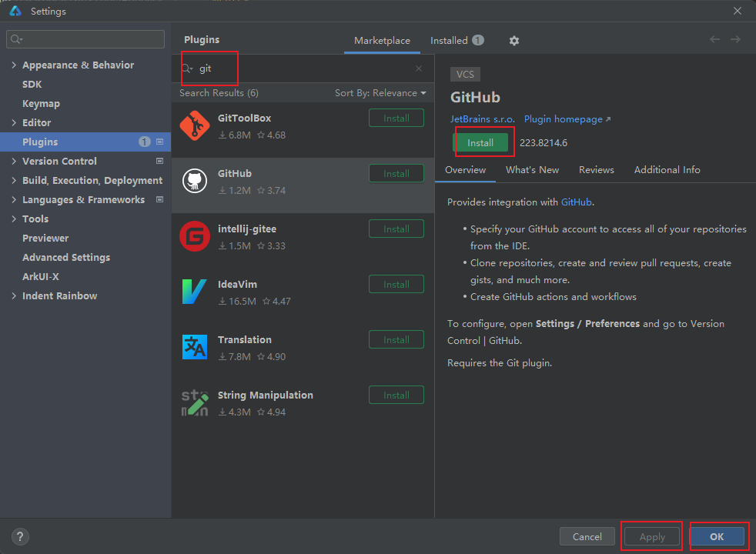756x554 pixels.
Task: Click the Cancel button
Action: pyautogui.click(x=587, y=536)
